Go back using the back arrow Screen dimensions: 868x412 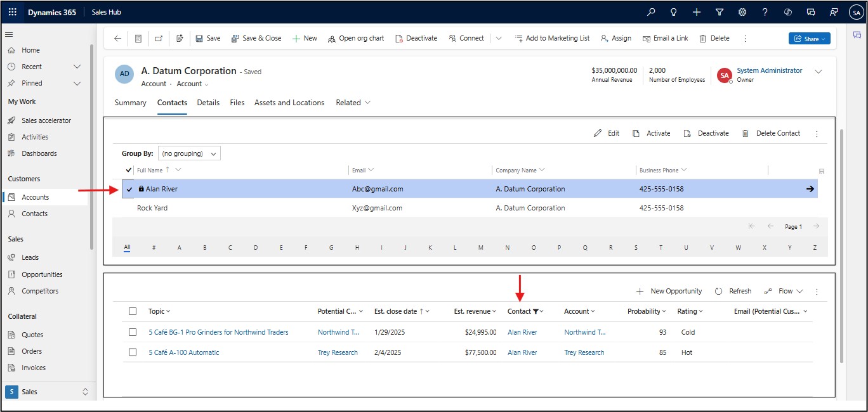point(117,38)
